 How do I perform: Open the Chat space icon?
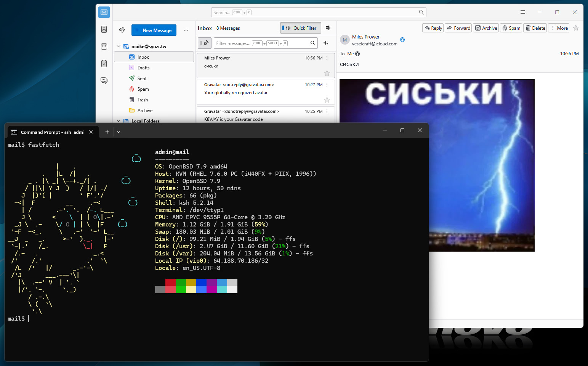pyautogui.click(x=104, y=80)
